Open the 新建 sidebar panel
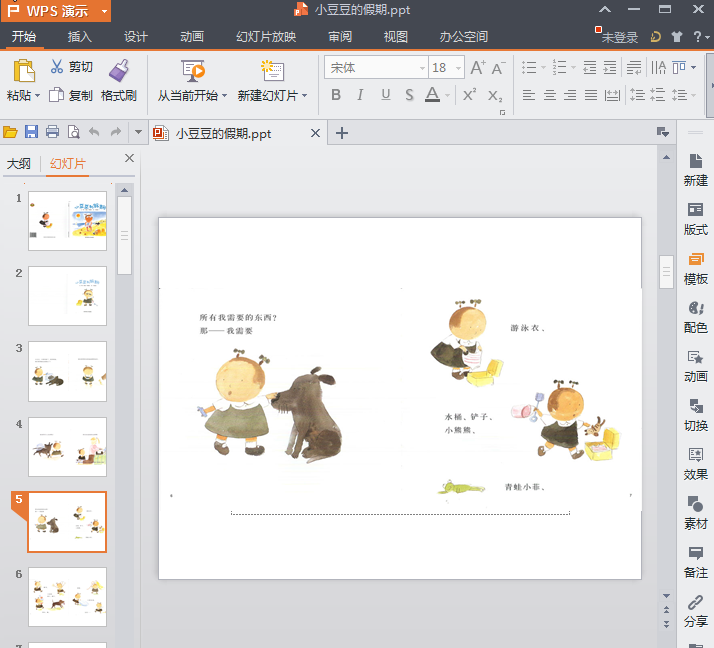The width and height of the screenshot is (714, 648). [695, 170]
